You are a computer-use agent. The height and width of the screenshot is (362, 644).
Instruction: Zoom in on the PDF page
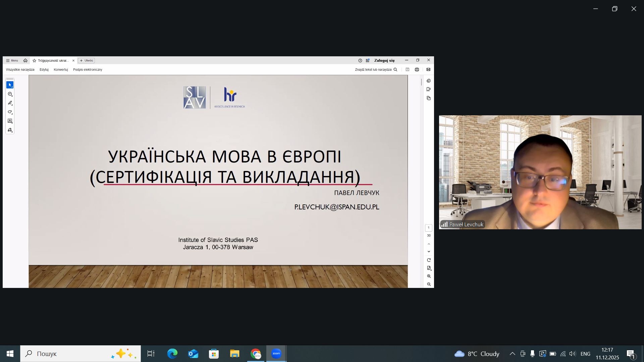(429, 276)
